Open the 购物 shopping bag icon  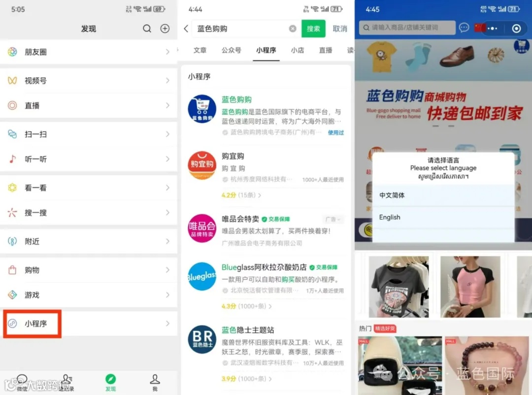(12, 270)
